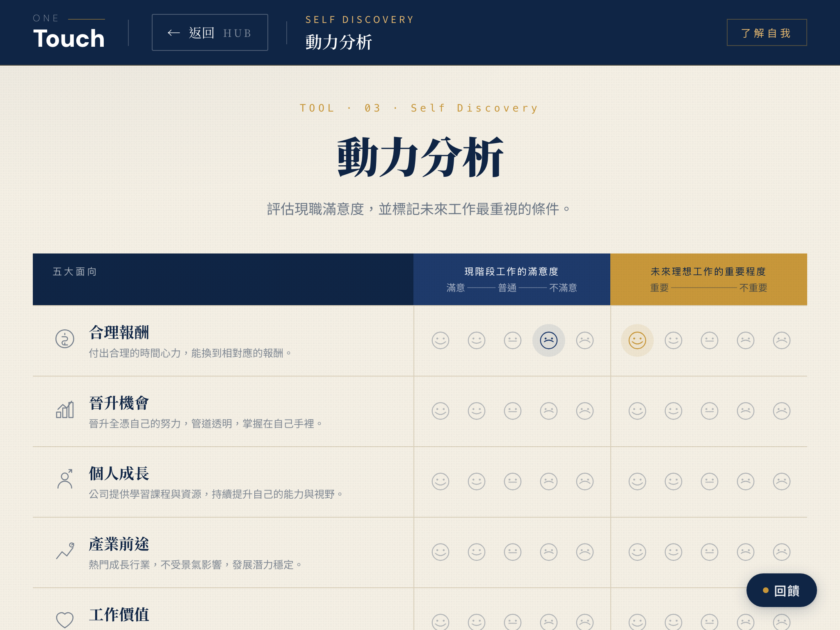This screenshot has width=840, height=630.
Task: Rate 晉升機會 importance as most important
Action: pyautogui.click(x=637, y=411)
